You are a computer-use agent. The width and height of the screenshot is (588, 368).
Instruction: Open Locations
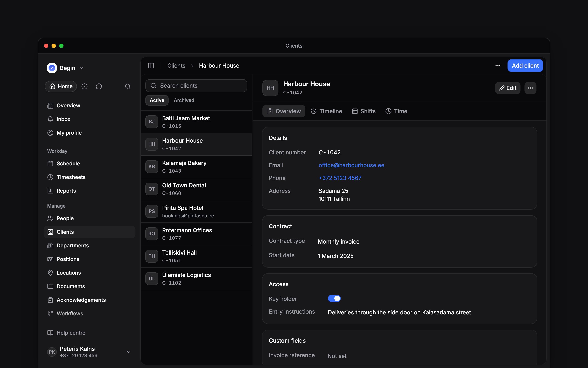pyautogui.click(x=89, y=273)
